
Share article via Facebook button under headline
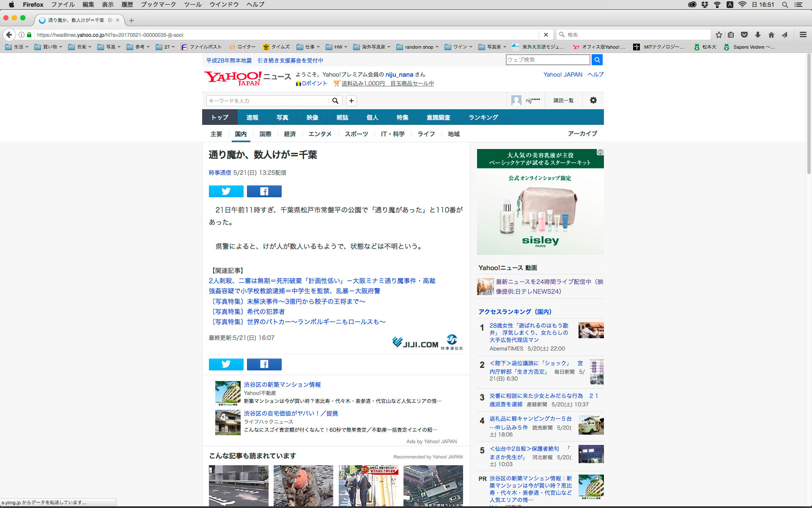[264, 191]
